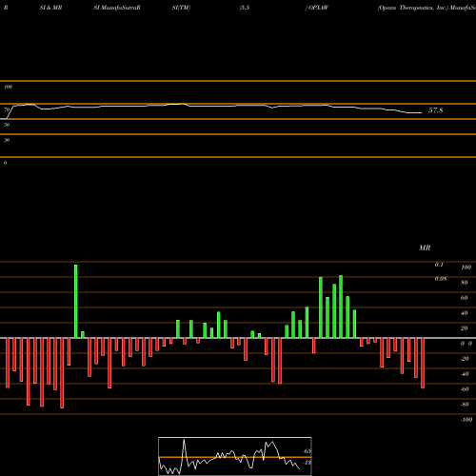Screen dimensions: 476x476
Task: Click the SI(TM) header label
Action: pos(181,8)
